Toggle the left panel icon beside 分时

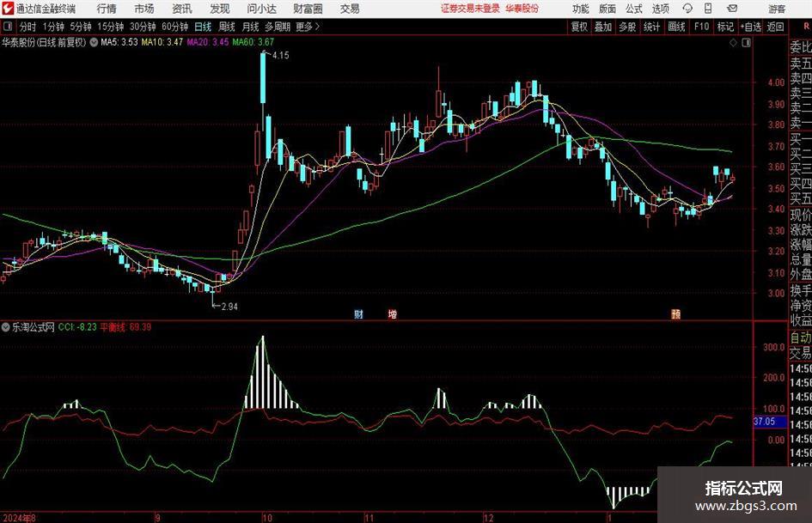click(8, 27)
